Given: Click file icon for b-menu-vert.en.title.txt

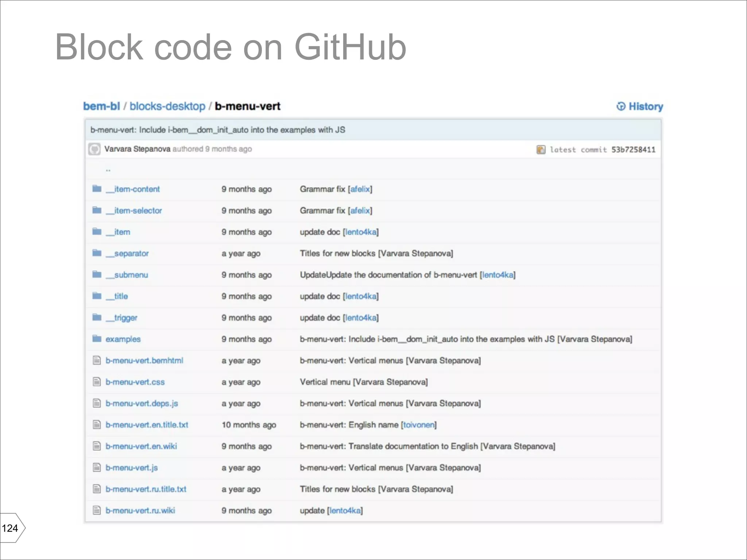Looking at the screenshot, I should pos(97,425).
